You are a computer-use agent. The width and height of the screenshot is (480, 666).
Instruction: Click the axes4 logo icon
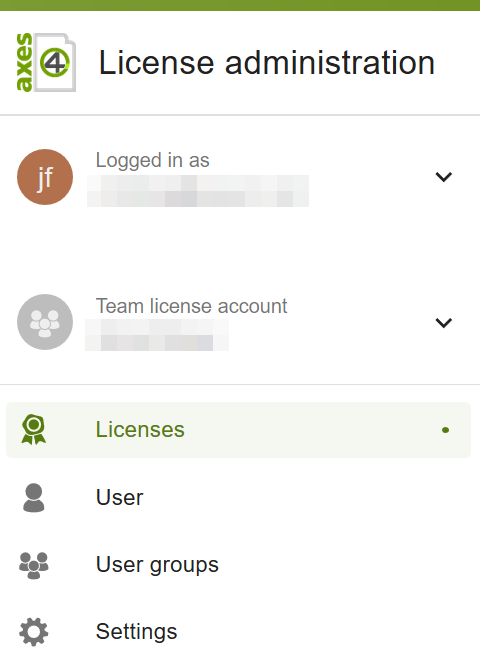pyautogui.click(x=46, y=62)
